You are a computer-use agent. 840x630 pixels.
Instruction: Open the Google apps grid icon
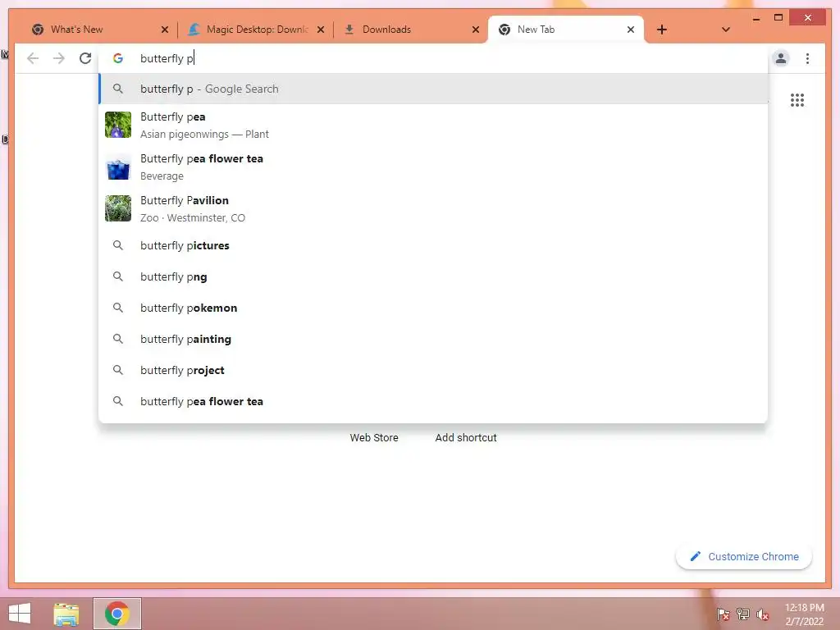797,100
